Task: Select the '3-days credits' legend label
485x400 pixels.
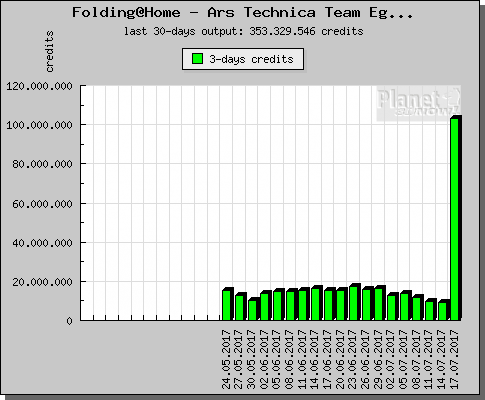Action: [251, 59]
